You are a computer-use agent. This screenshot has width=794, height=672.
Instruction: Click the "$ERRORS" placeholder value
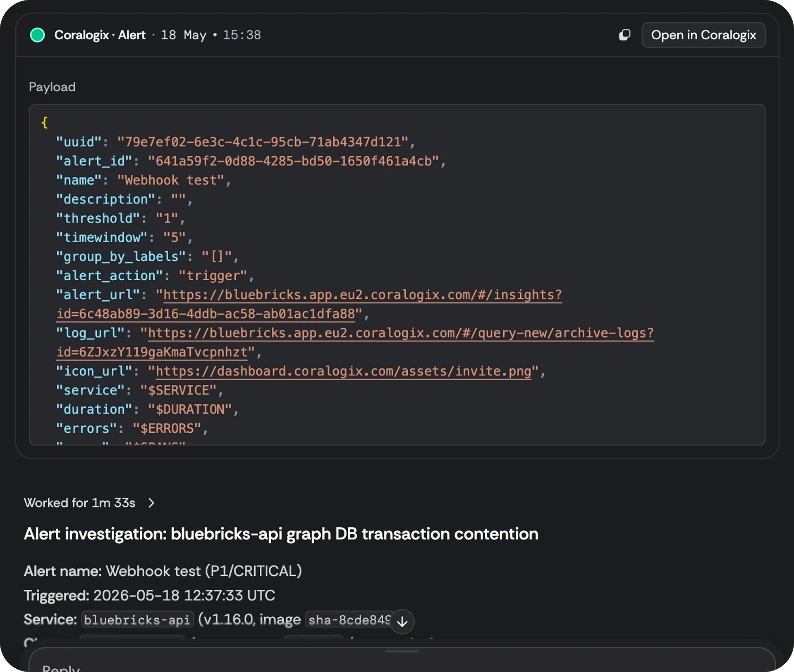[x=167, y=428]
